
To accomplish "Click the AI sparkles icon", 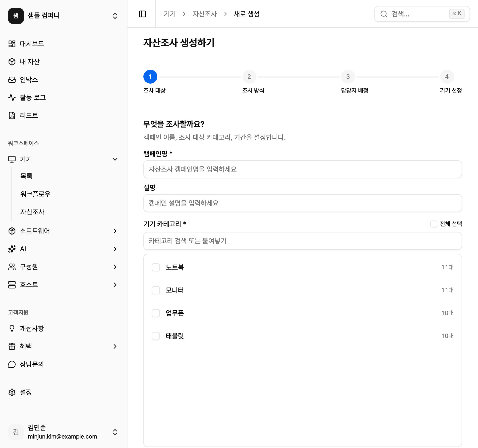I will [12, 249].
